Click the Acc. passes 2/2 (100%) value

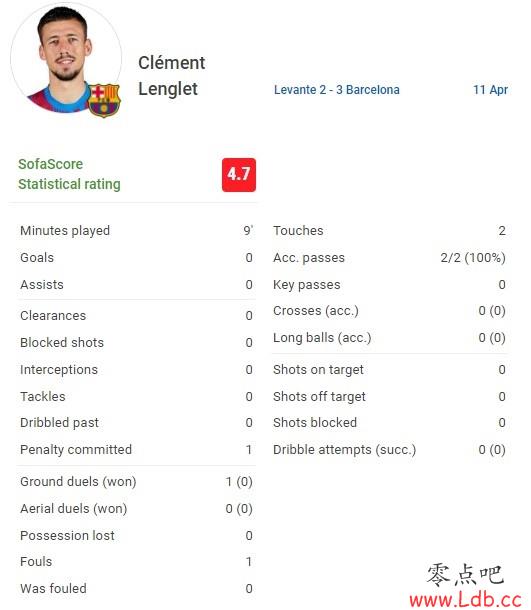point(473,258)
